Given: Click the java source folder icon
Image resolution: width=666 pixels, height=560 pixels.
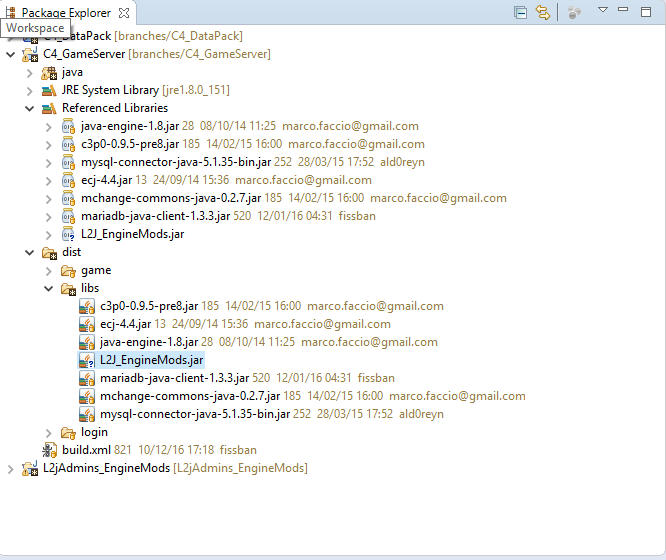Looking at the screenshot, I should pyautogui.click(x=49, y=73).
